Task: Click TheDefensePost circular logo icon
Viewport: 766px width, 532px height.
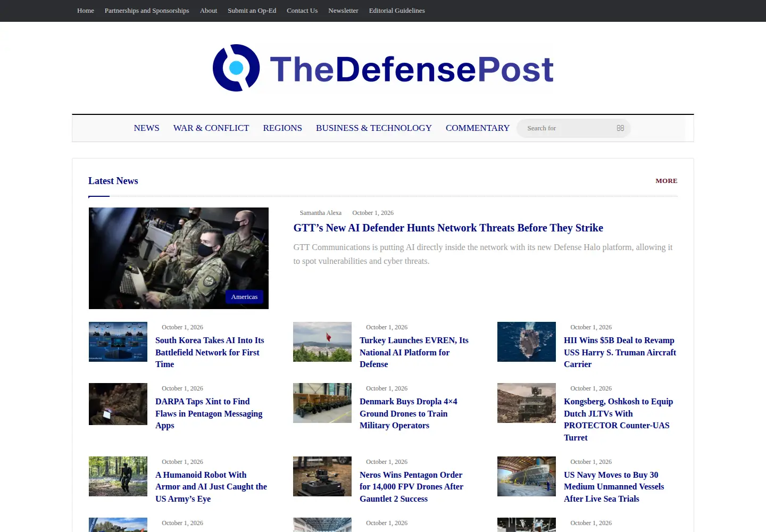Action: [236, 68]
